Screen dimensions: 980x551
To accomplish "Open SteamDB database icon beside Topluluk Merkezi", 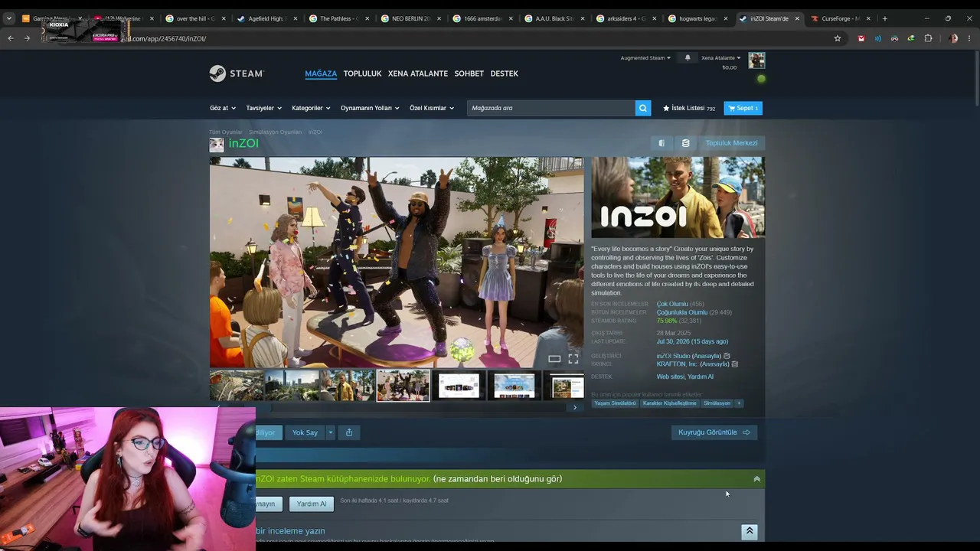I will [x=685, y=143].
